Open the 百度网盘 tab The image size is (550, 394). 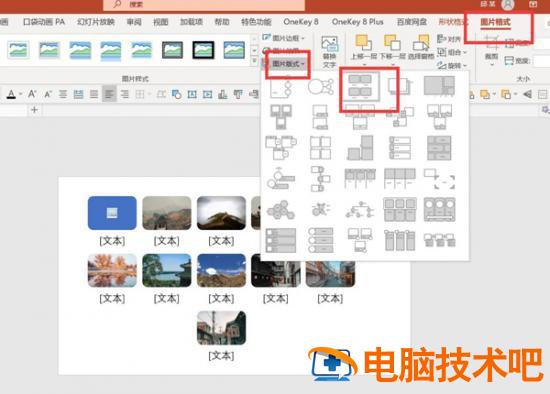(412, 22)
